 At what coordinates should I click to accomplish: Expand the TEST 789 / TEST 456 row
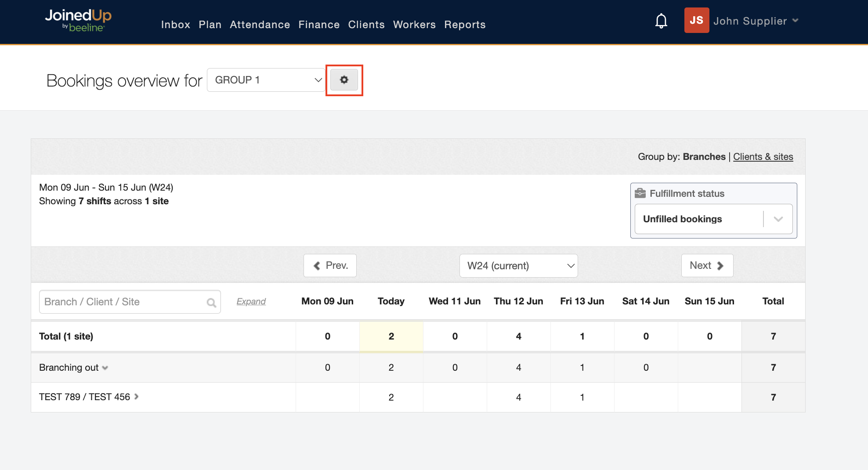(x=137, y=397)
